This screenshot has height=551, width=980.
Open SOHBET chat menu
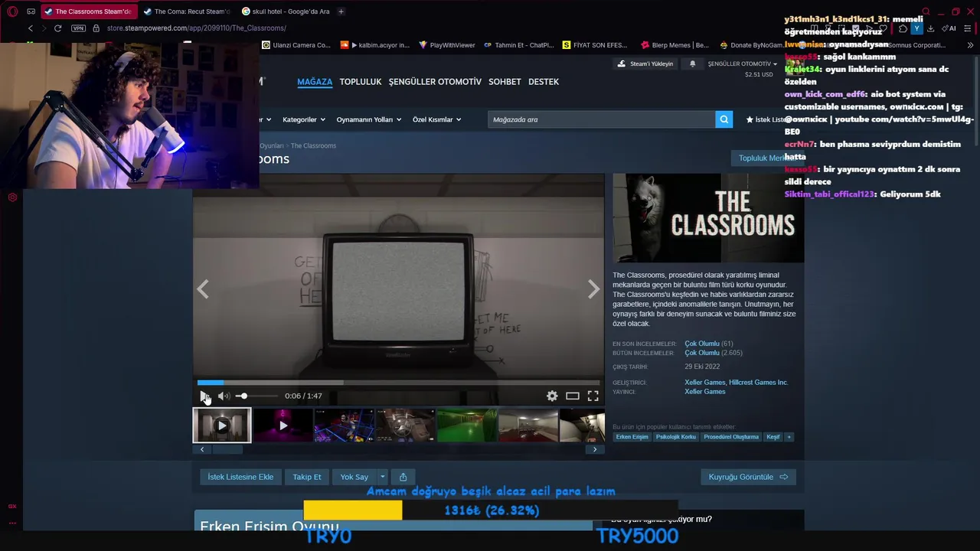[505, 82]
